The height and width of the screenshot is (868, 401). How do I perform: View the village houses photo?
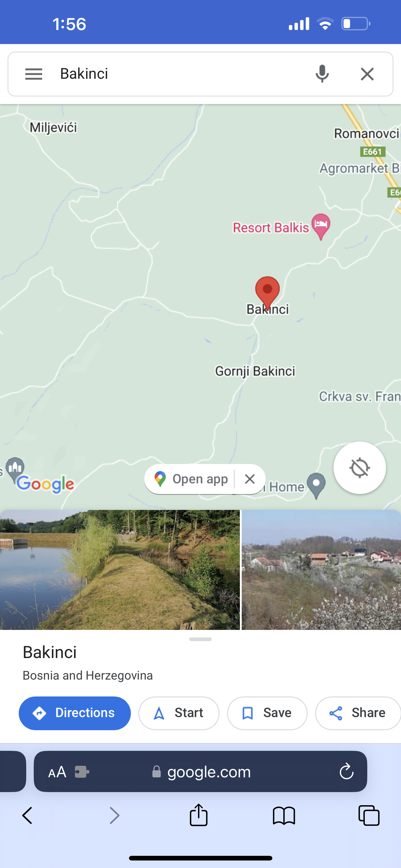coord(321,570)
